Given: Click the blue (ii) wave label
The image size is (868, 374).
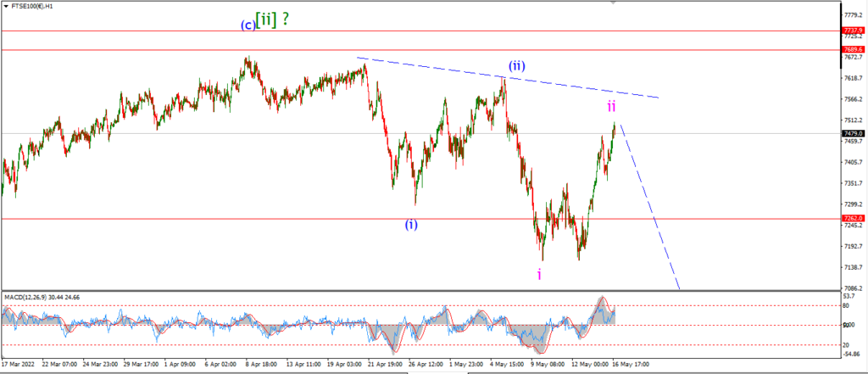Looking at the screenshot, I should tap(517, 66).
